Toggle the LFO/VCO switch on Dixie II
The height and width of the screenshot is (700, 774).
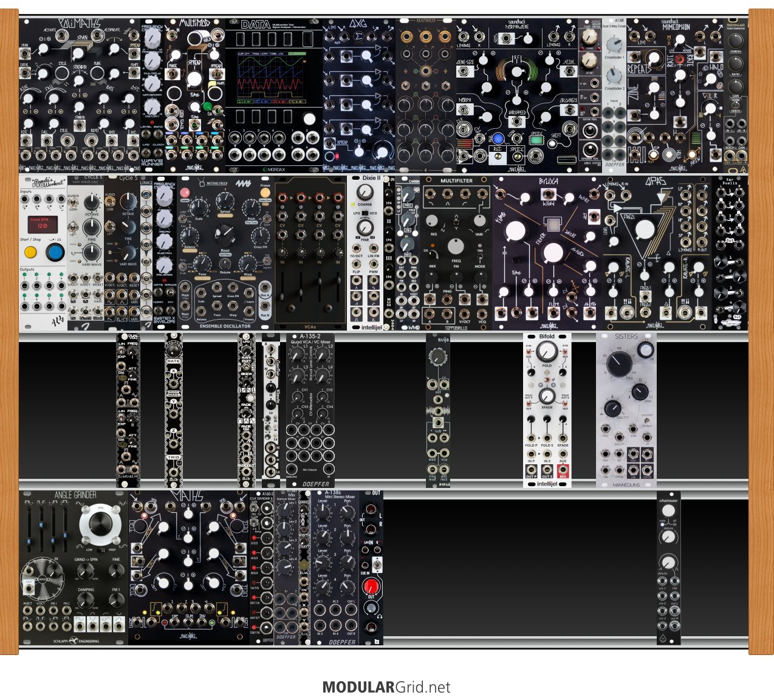[x=365, y=213]
